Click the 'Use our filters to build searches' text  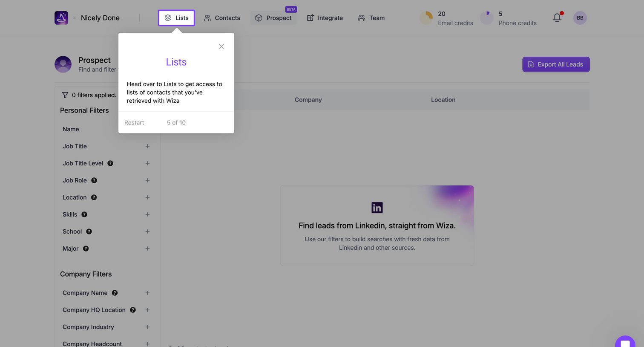377,243
